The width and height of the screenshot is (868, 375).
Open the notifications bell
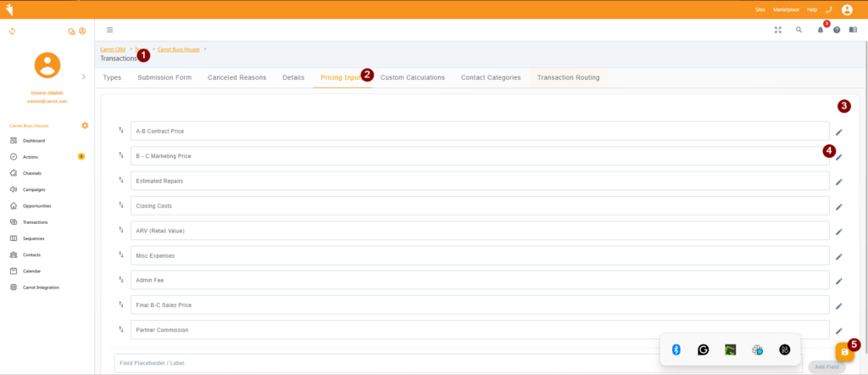(820, 30)
